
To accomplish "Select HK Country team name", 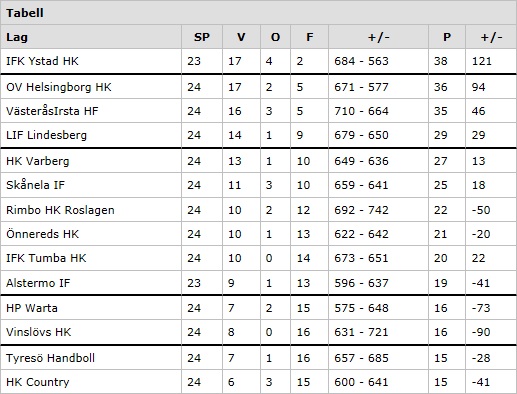I will click(38, 382).
